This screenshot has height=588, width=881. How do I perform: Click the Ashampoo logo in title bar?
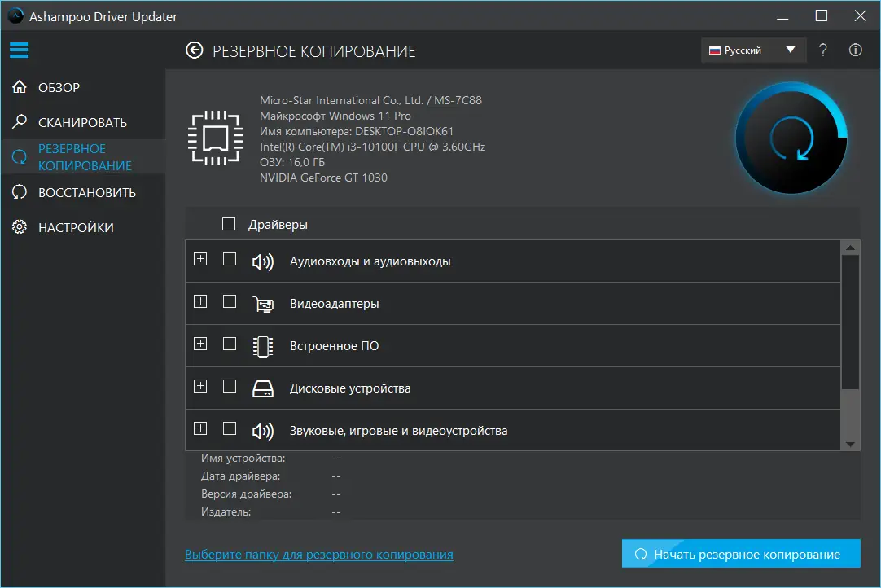pyautogui.click(x=15, y=15)
